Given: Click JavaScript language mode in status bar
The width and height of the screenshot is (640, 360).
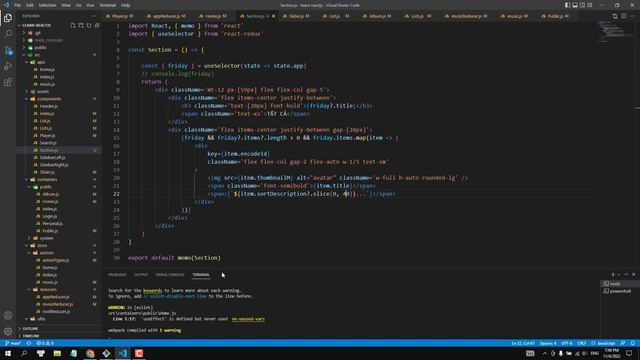Looking at the screenshot, I should coord(603,343).
